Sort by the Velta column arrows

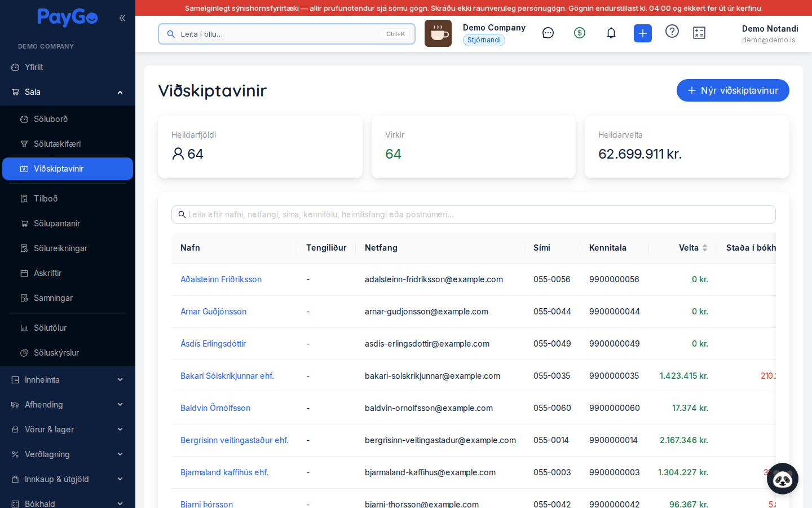click(x=705, y=248)
